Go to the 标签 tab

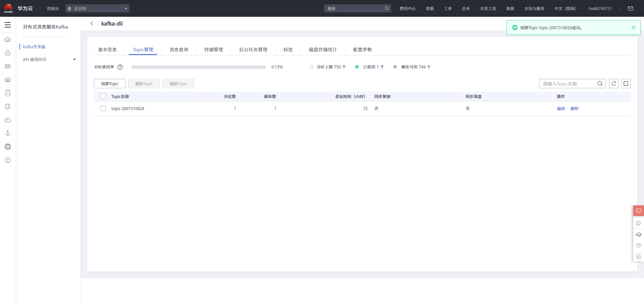(x=288, y=50)
